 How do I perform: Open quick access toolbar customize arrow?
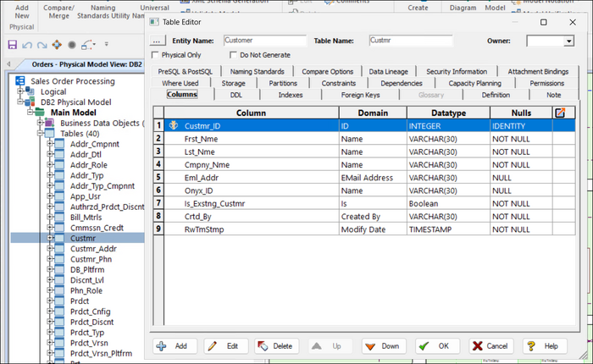coord(107,44)
